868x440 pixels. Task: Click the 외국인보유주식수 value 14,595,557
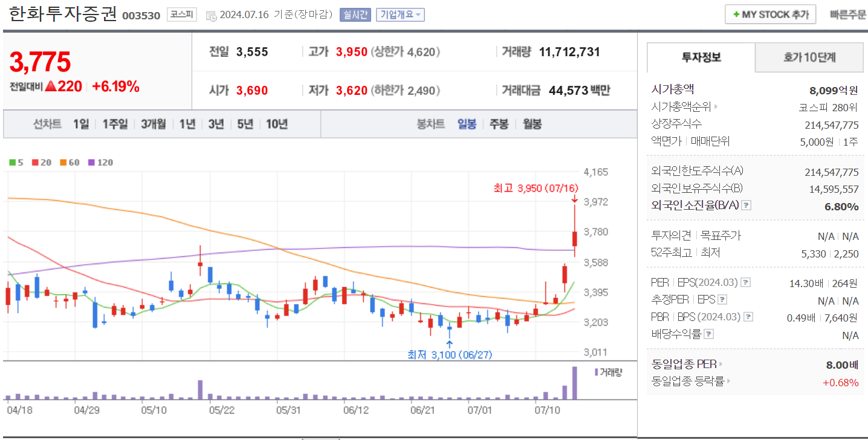pyautogui.click(x=834, y=189)
